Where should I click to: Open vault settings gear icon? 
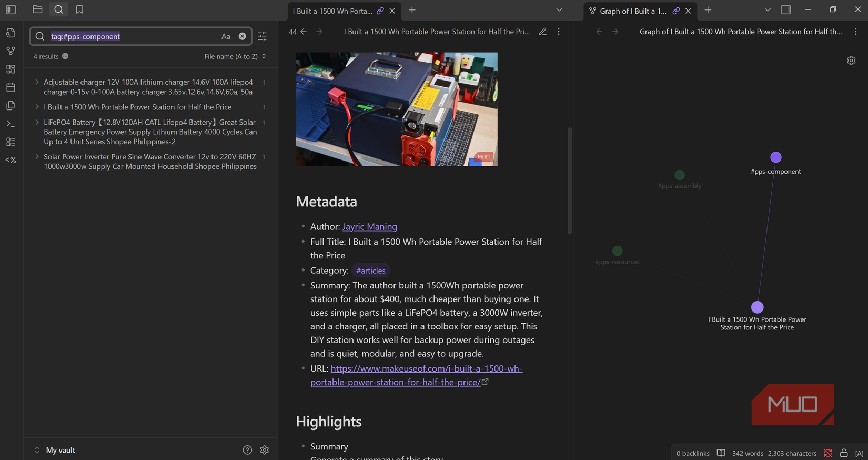[265, 450]
